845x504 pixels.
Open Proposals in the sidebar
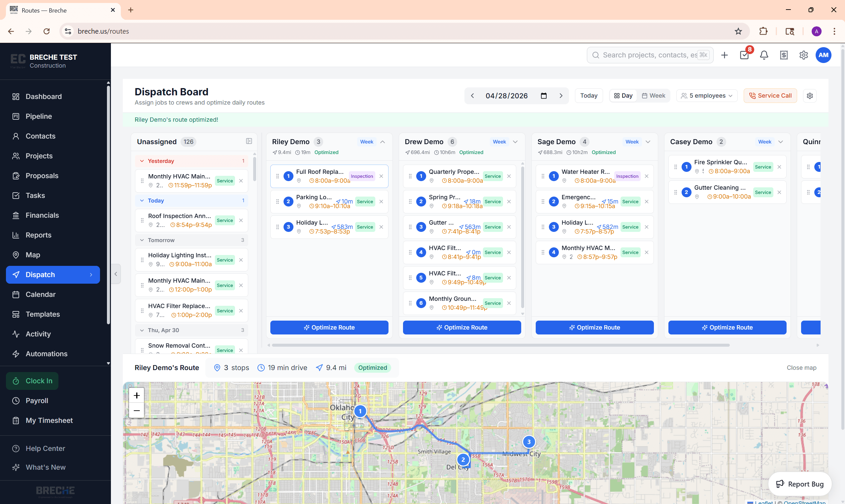click(53, 175)
